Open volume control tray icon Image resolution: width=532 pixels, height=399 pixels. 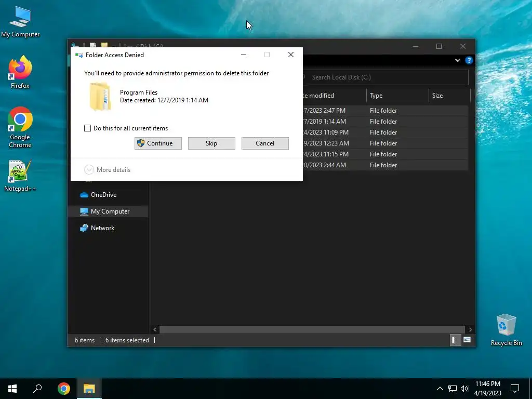coord(464,389)
